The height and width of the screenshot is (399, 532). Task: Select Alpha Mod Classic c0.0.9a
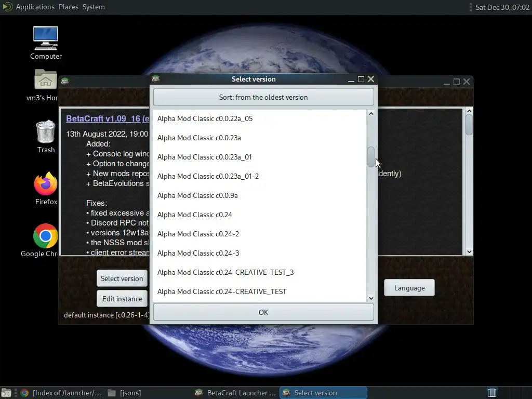260,195
